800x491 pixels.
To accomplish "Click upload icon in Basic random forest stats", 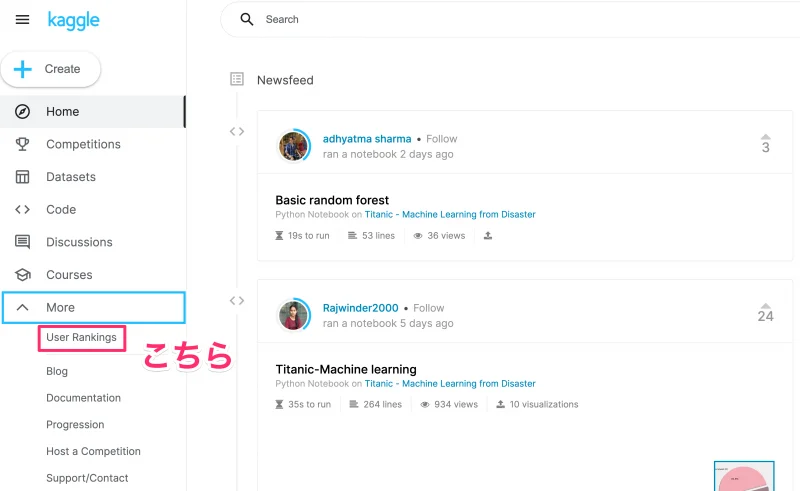I will point(488,235).
